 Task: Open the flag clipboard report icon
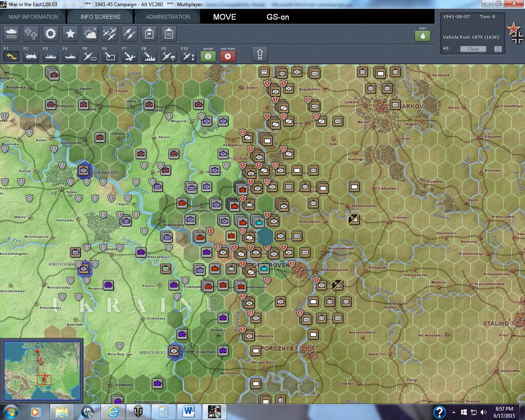coord(149,34)
